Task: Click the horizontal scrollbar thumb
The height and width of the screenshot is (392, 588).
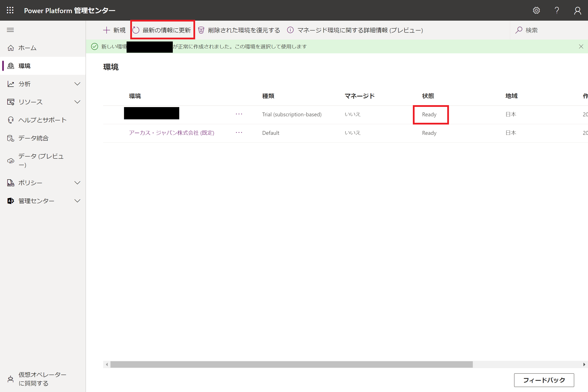Action: point(291,364)
